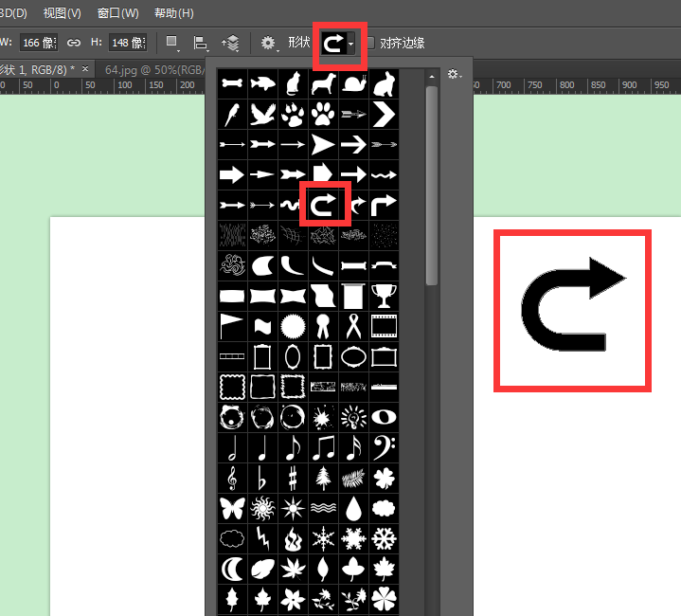
Task: Click the black arrow drawn on canvas
Action: 573,304
